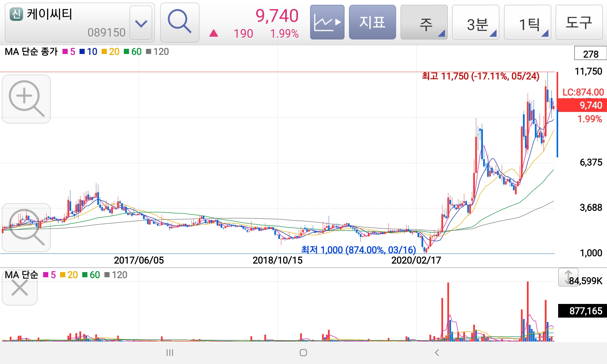Viewport: 607px width, 364px height.
Task: Open Android recent apps button
Action: pyautogui.click(x=170, y=352)
